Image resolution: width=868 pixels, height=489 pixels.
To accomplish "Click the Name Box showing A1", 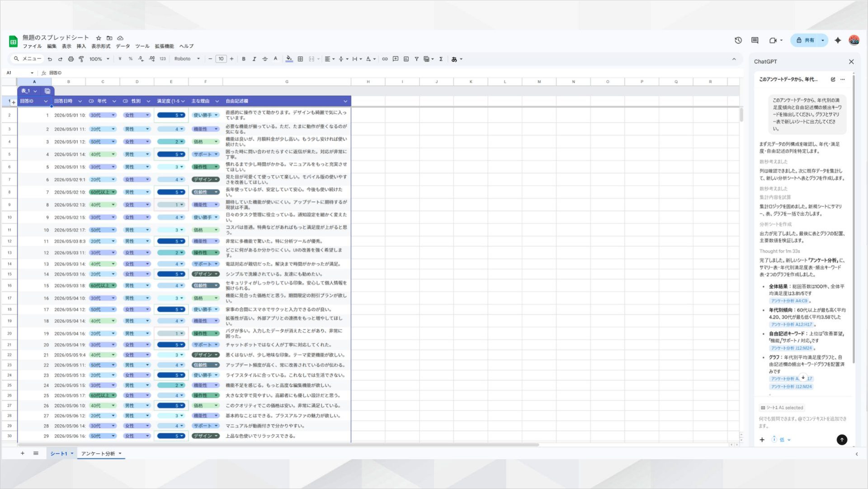I will pos(20,73).
